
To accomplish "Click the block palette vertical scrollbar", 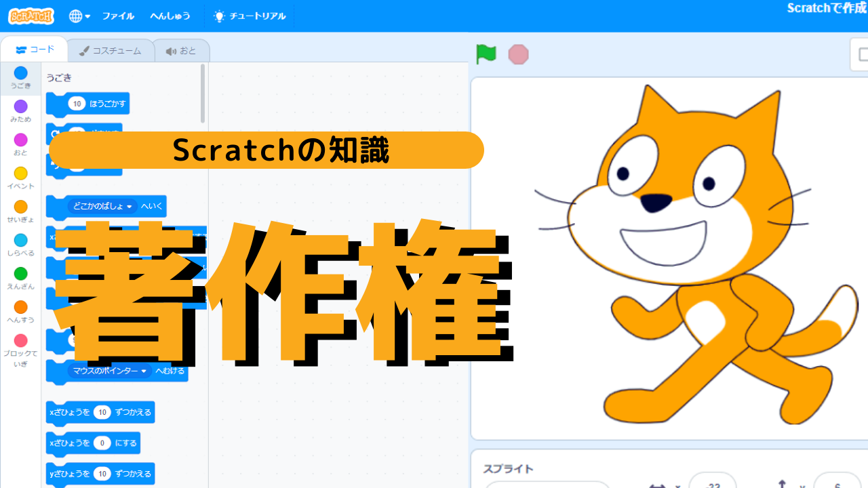I will tap(203, 94).
